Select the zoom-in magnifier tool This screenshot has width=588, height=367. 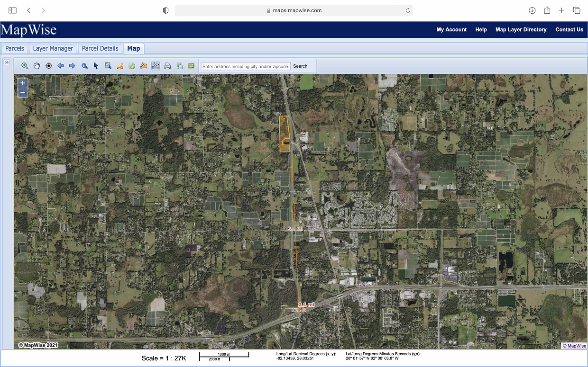click(24, 66)
